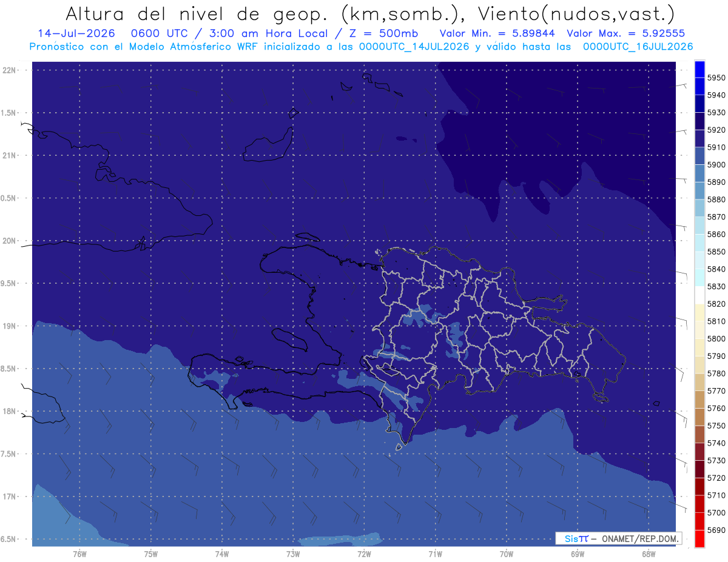
Task: Click the white legend swatch between 5820 and 5830
Action: pyautogui.click(x=699, y=295)
